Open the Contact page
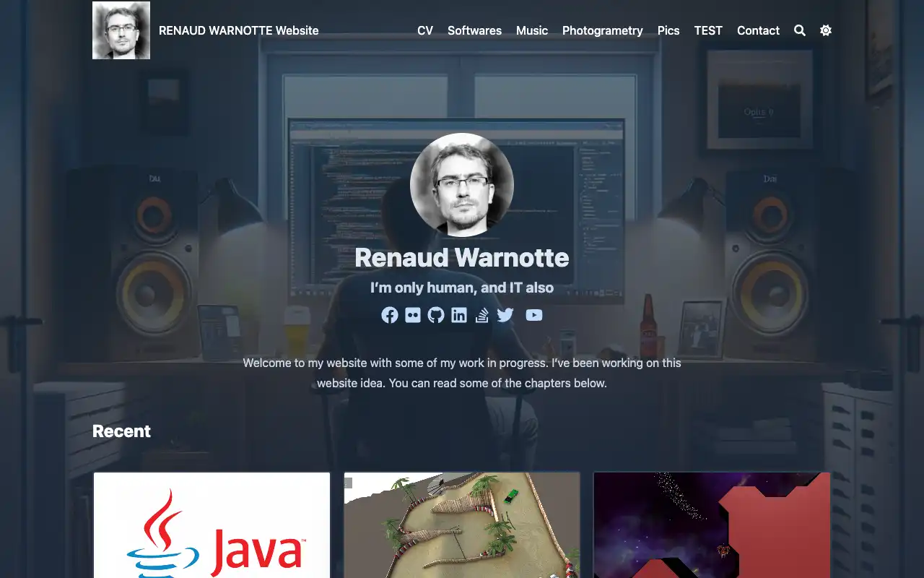 (758, 30)
